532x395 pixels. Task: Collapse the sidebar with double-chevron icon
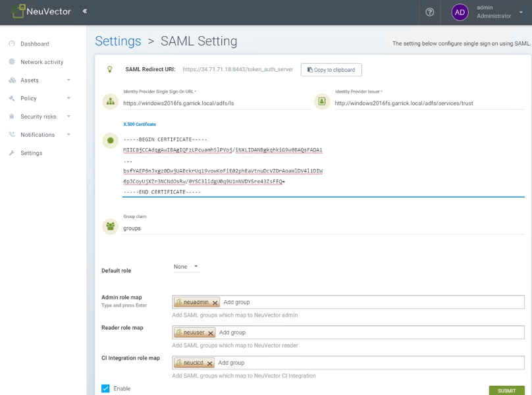(x=85, y=11)
